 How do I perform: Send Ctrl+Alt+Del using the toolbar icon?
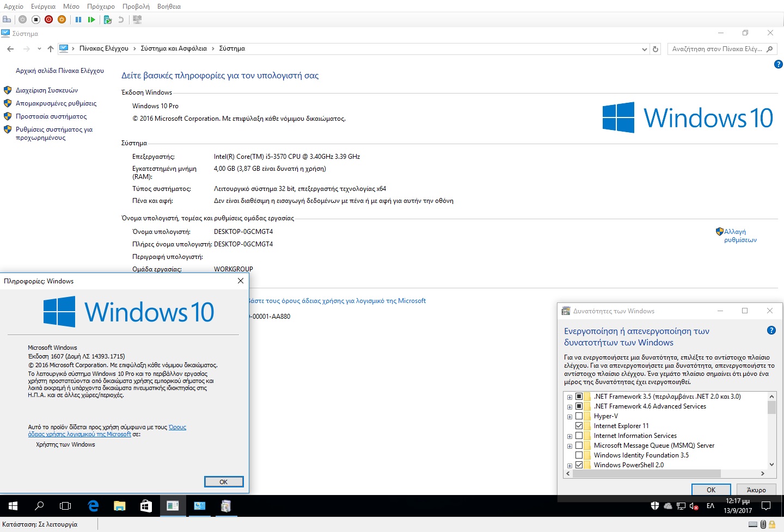pyautogui.click(x=7, y=20)
